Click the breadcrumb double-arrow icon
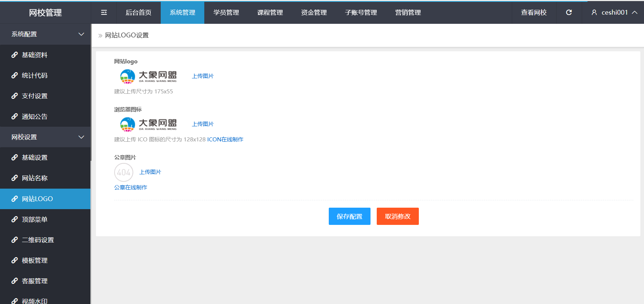644x304 pixels. point(100,36)
